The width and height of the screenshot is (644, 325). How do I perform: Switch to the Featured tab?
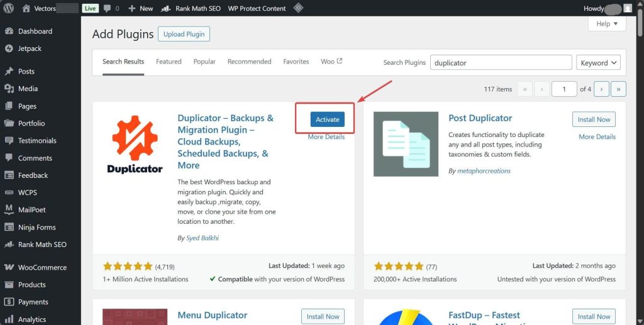click(x=169, y=62)
